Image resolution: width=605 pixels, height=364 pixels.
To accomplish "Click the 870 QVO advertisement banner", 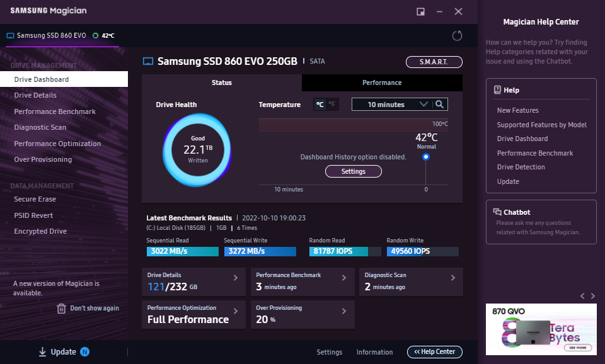I will pos(541,329).
